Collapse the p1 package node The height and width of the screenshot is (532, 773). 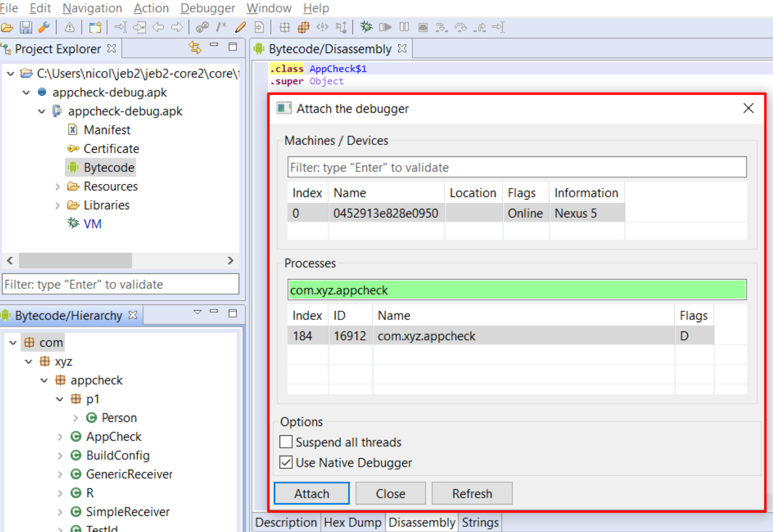click(60, 399)
